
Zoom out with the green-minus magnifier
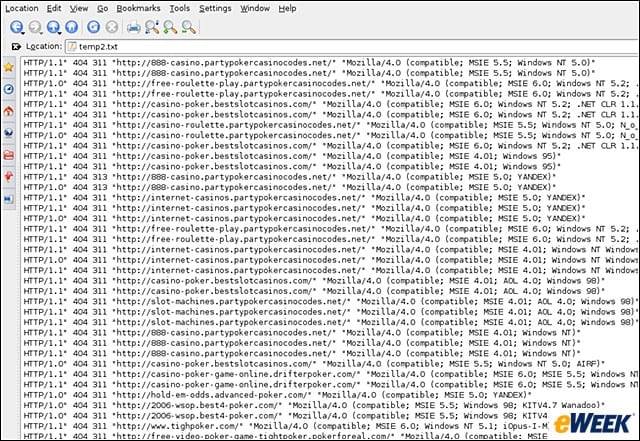pyautogui.click(x=189, y=27)
